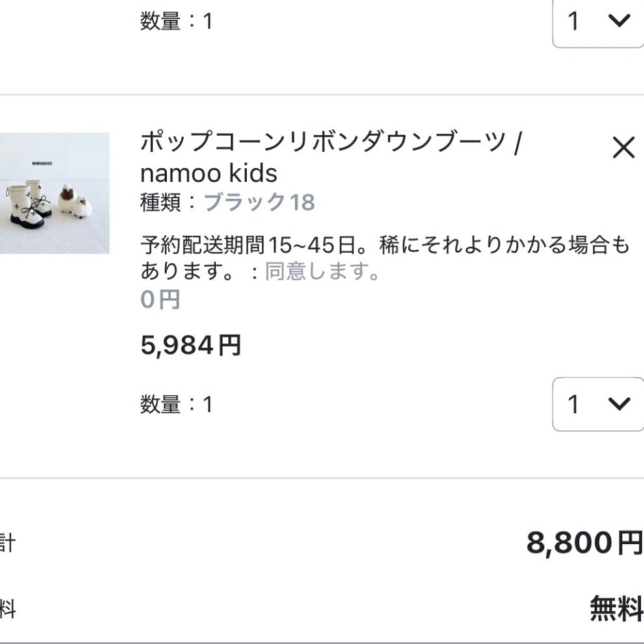Select the ブラック18 variant text
The height and width of the screenshot is (644, 644).
point(260,202)
